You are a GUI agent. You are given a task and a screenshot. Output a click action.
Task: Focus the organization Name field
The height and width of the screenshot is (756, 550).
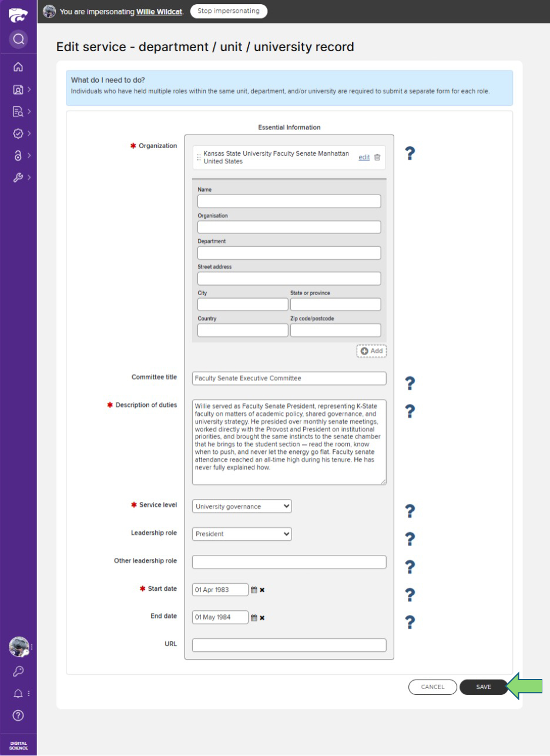[289, 201]
